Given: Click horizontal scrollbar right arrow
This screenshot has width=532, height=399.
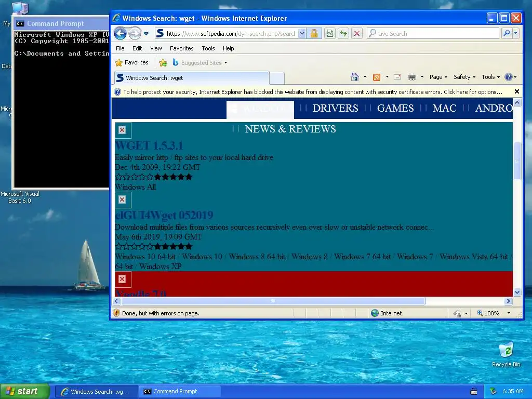Looking at the screenshot, I should 508,301.
